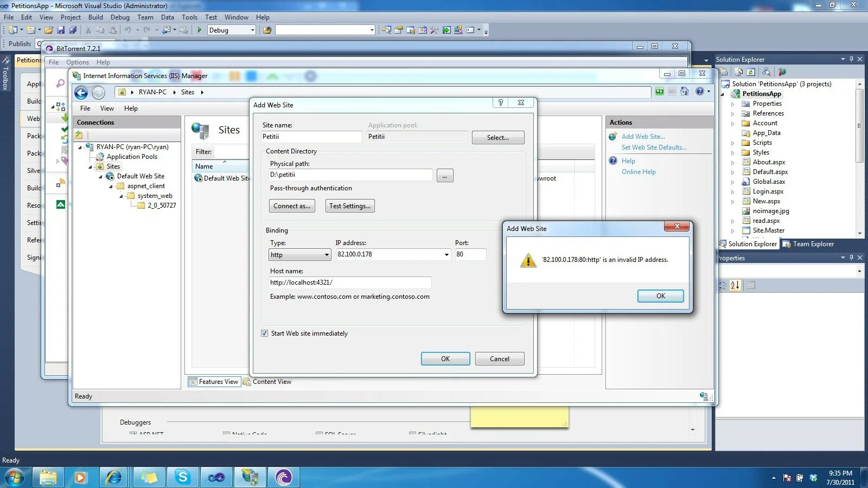Click the Select... application pool button

(498, 138)
